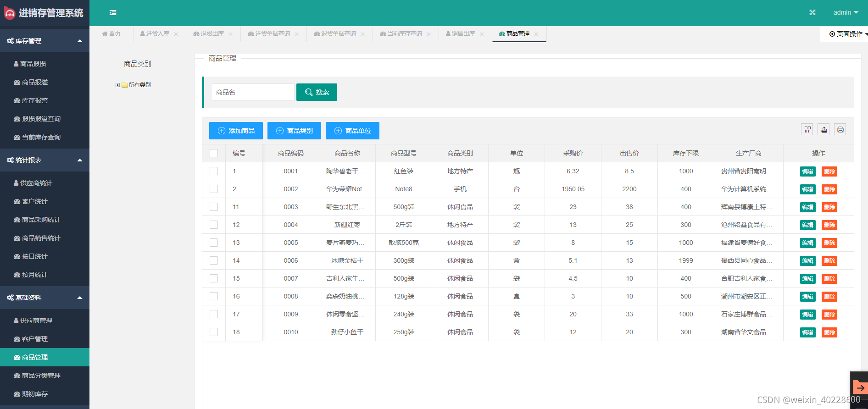
Task: Open 商品分类管理 in sidebar
Action: pos(45,376)
